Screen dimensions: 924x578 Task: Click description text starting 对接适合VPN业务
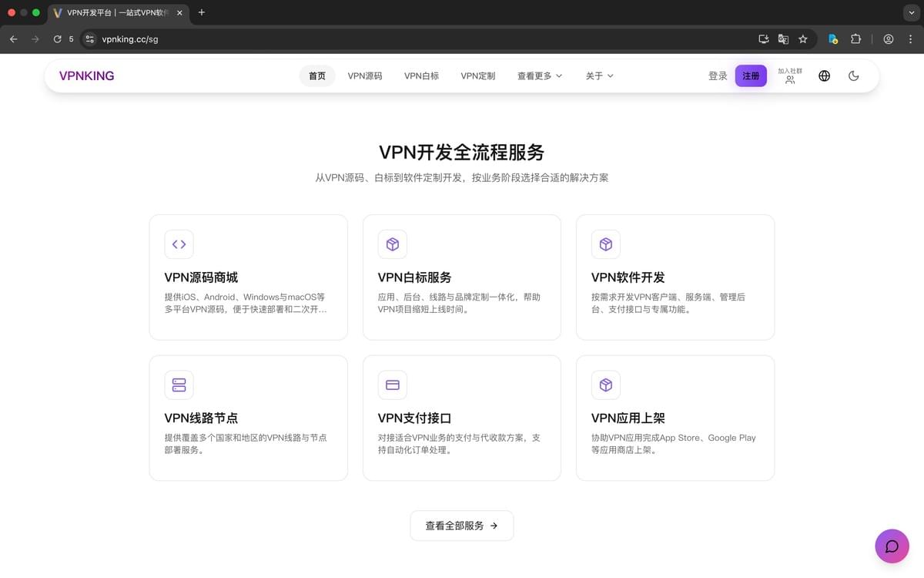pos(459,443)
